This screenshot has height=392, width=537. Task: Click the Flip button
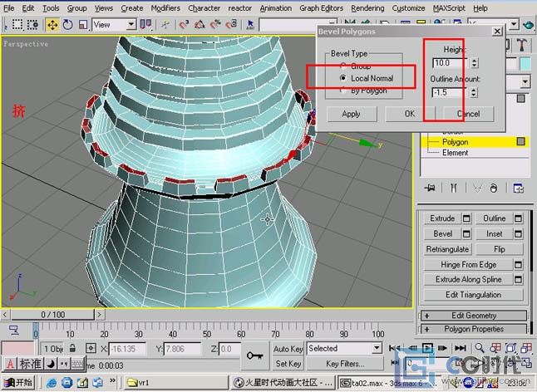[x=500, y=249]
